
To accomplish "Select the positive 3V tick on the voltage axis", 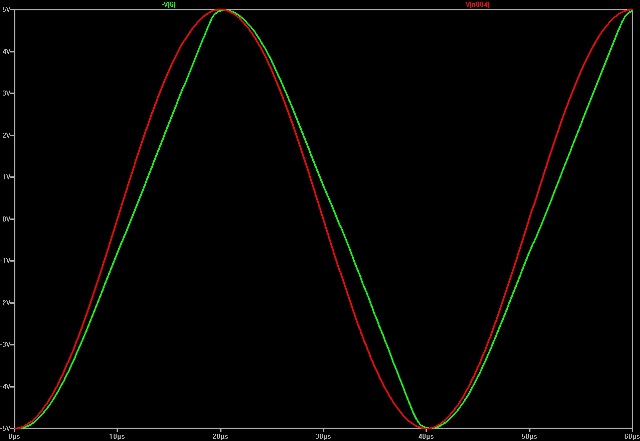I will (6, 93).
